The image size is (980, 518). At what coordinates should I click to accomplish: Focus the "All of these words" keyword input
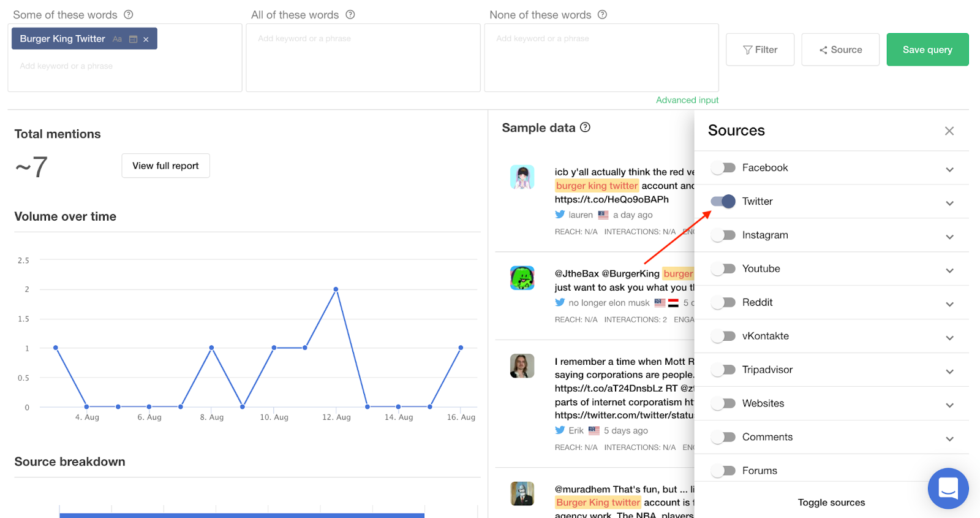(x=363, y=58)
